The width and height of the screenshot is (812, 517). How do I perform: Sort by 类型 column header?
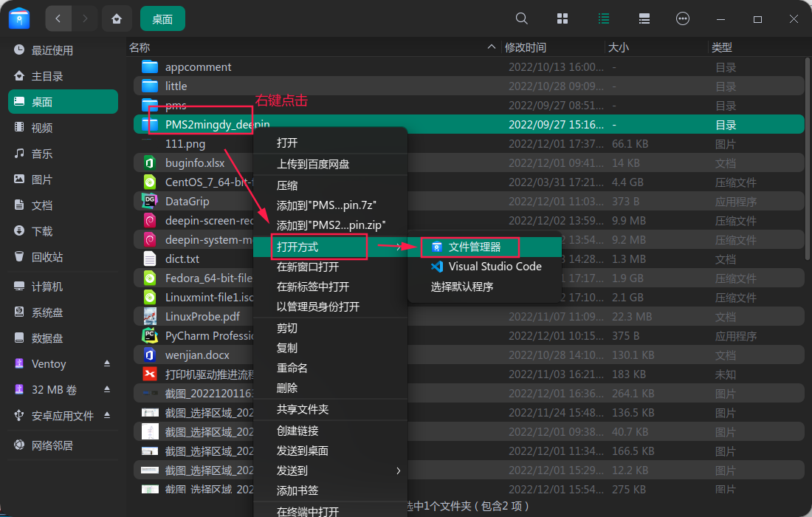pyautogui.click(x=757, y=47)
